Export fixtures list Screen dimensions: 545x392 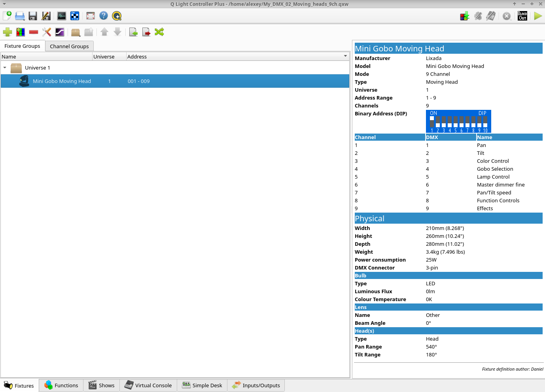[x=146, y=32]
